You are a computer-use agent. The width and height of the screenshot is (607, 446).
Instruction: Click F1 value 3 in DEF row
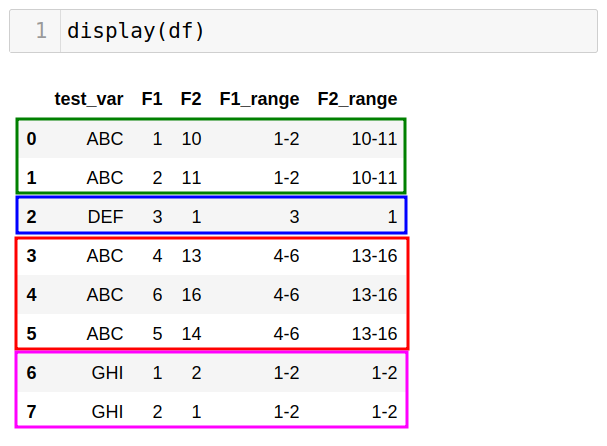(157, 217)
